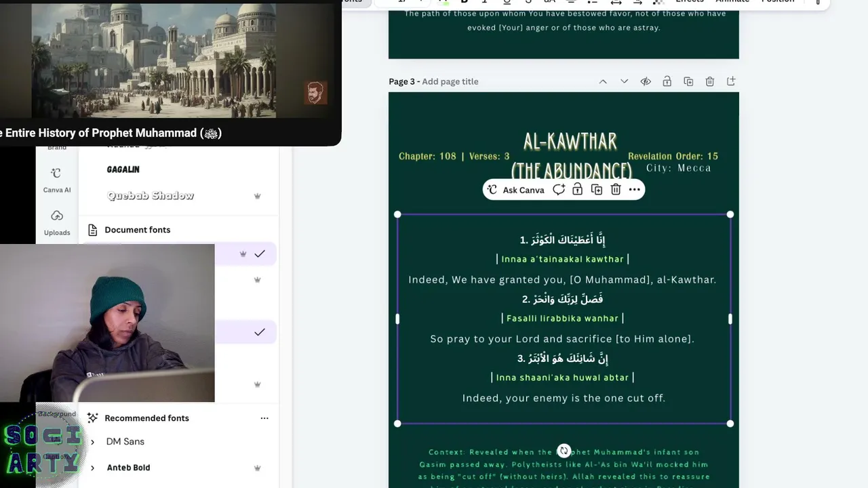Click the Document fonts heading
The image size is (868, 488).
pyautogui.click(x=138, y=230)
